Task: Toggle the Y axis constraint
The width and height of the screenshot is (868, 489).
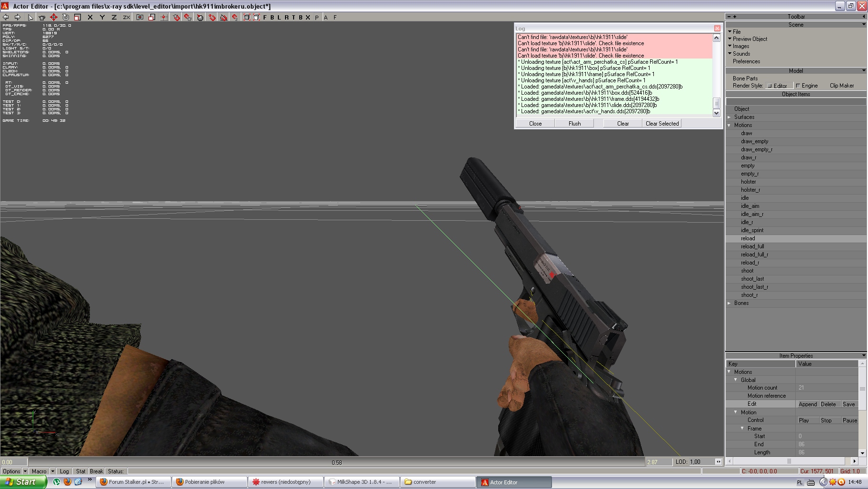Action: 102,17
